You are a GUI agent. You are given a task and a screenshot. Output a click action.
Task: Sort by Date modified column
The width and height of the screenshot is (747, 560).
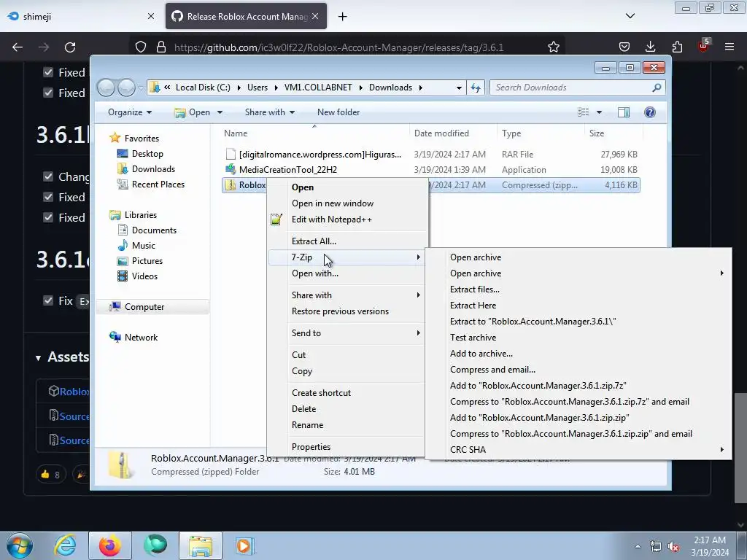click(x=441, y=133)
